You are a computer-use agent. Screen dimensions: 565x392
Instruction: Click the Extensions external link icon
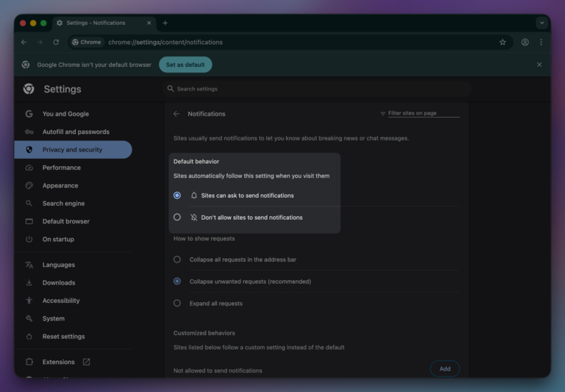pyautogui.click(x=87, y=362)
